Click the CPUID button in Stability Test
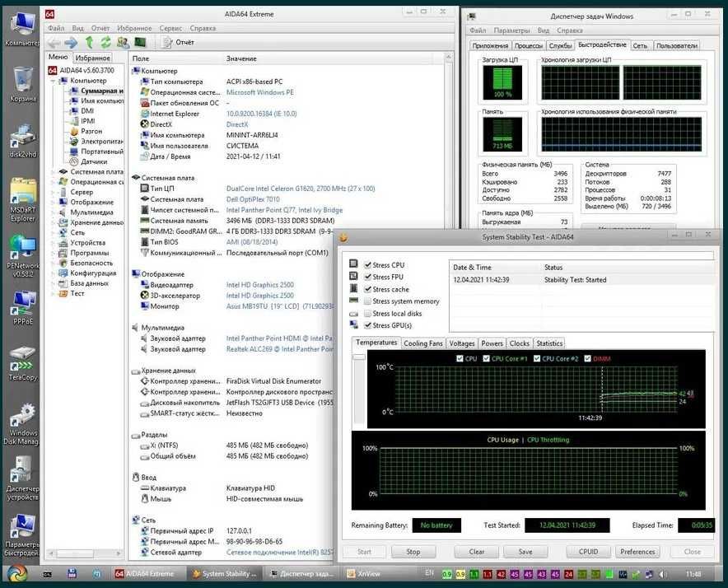Screen dimensions: 728x588 coord(588,552)
